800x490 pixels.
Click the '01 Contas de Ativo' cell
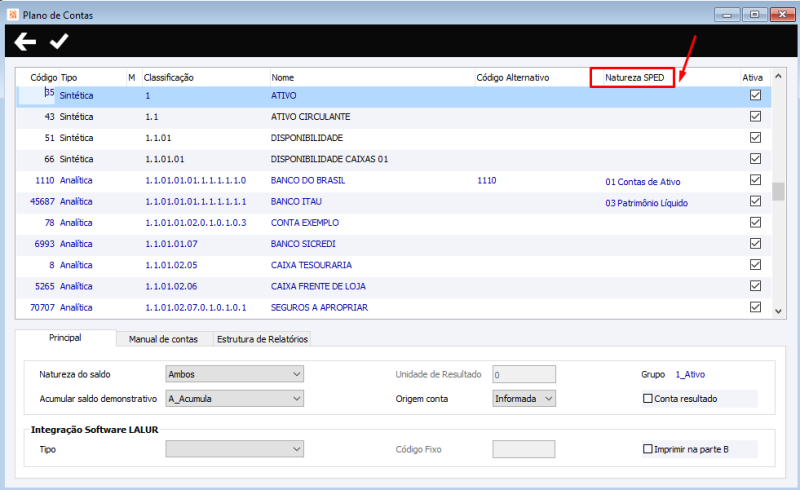tap(643, 182)
